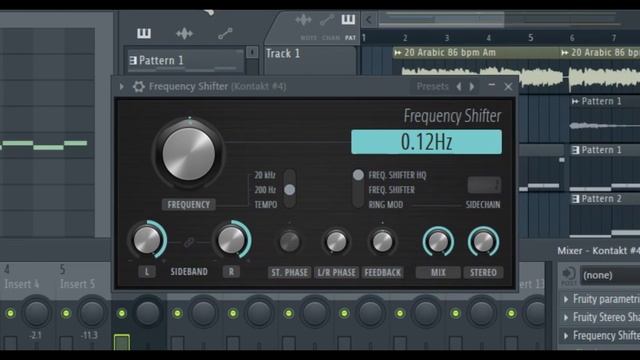Viewport: 640px width, 360px height.
Task: Click the L/R PHASE knob
Action: (x=336, y=242)
